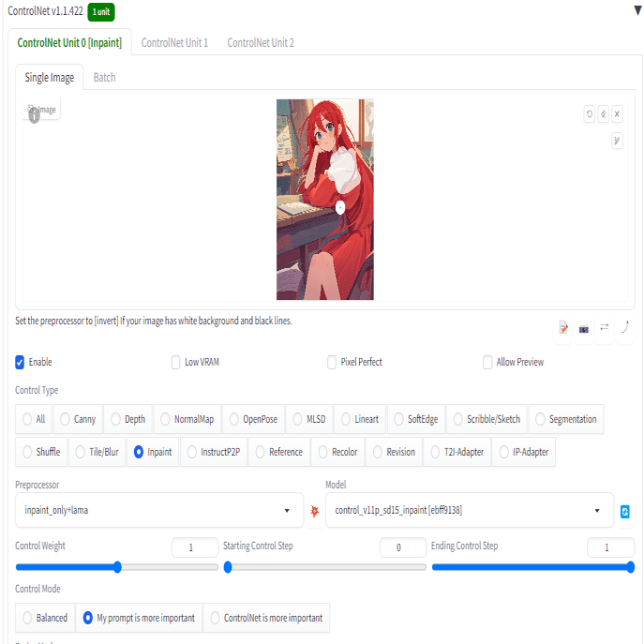Open the Preprocessor dropdown inpaint_only+lama

[159, 511]
